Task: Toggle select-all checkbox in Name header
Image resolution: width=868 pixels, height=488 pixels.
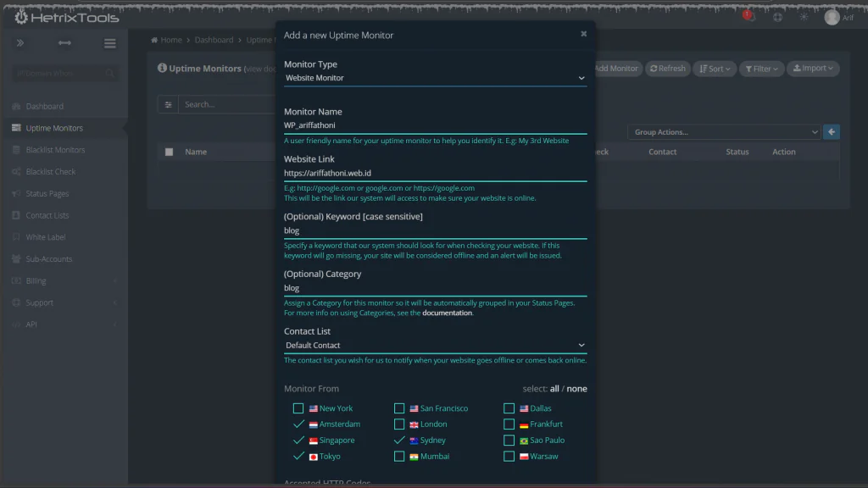Action: 169,152
